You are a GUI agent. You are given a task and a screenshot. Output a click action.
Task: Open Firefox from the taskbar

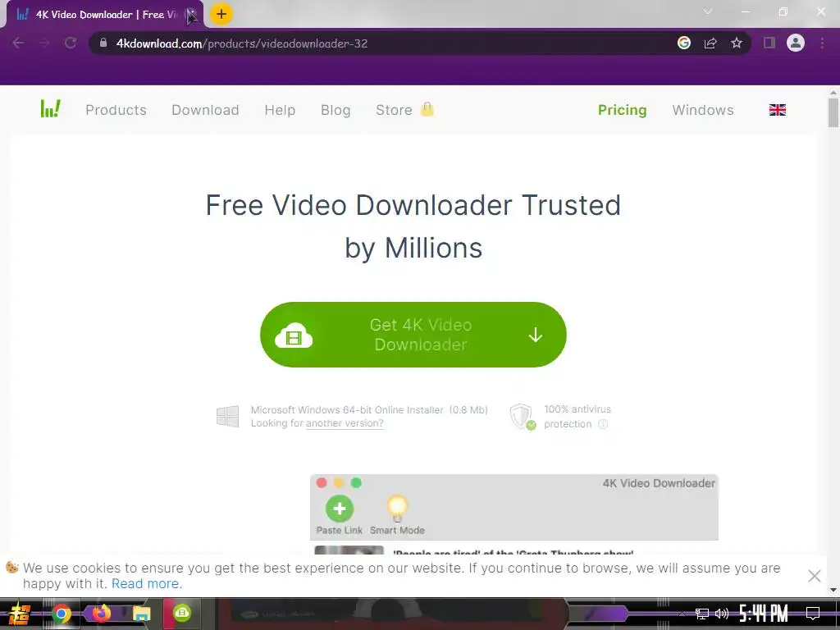(x=101, y=613)
